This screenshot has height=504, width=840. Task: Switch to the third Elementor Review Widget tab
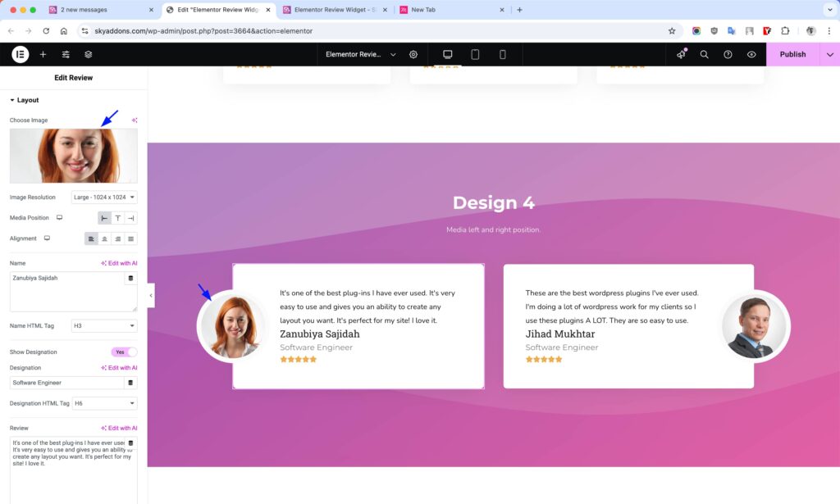(335, 10)
